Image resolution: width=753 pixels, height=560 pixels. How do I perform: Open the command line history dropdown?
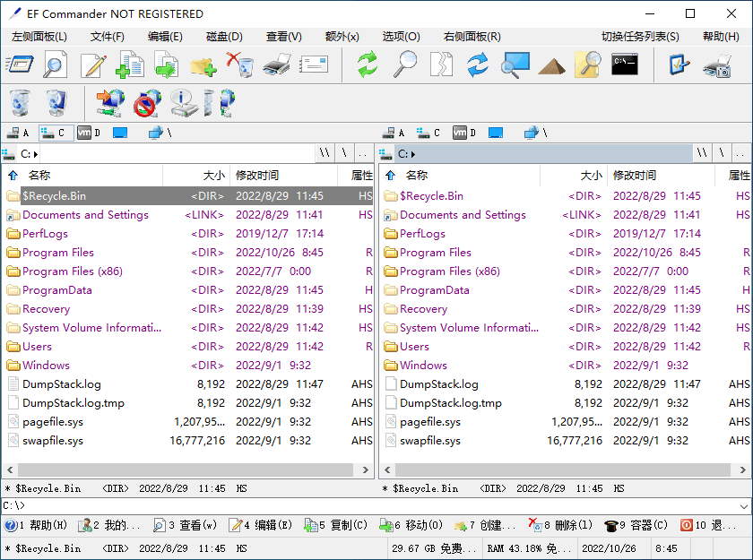tap(744, 506)
